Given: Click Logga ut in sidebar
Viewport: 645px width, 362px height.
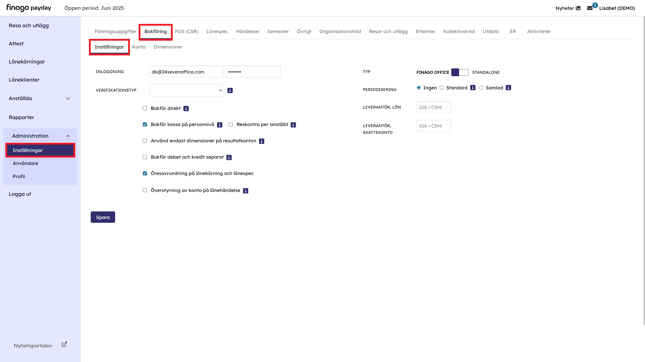Looking at the screenshot, I should click(20, 194).
